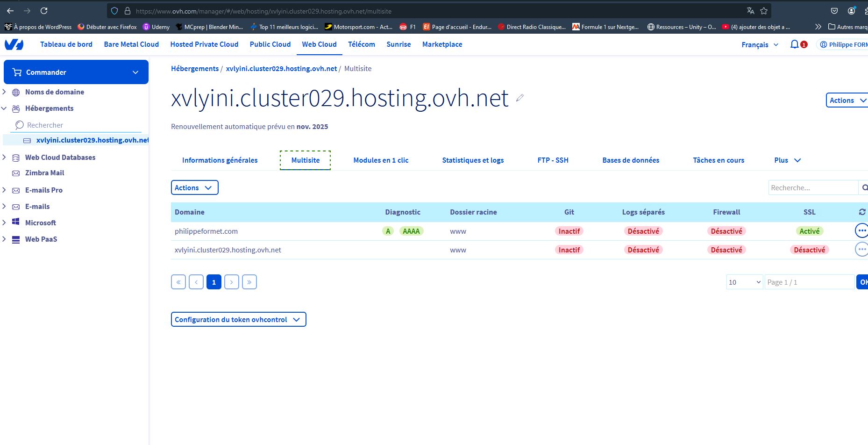The width and height of the screenshot is (868, 445).
Task: Select Public Cloud in top navigation
Action: click(270, 44)
